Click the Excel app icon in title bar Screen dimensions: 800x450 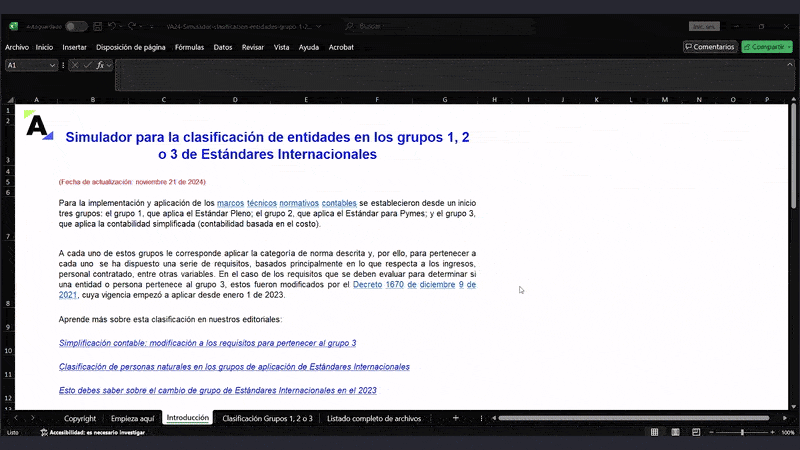11,26
